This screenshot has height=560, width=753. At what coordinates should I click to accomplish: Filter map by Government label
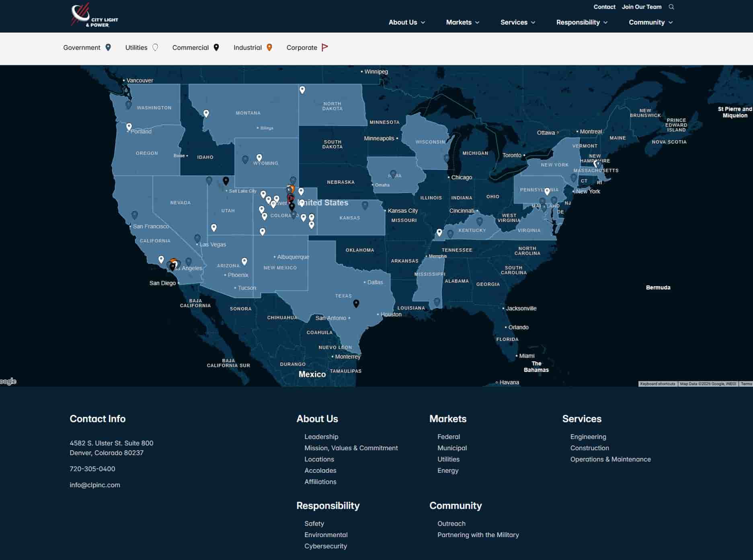point(82,47)
